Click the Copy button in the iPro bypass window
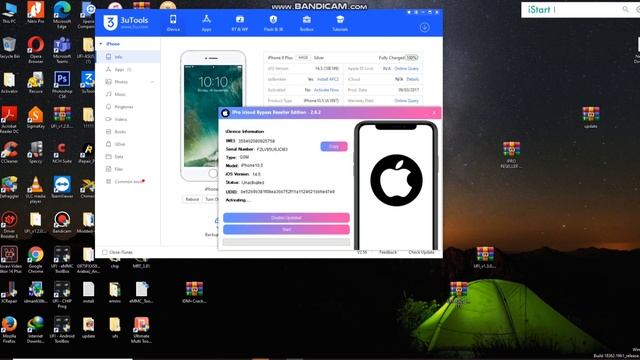Screen dimensions: 640x360 pos(334,146)
